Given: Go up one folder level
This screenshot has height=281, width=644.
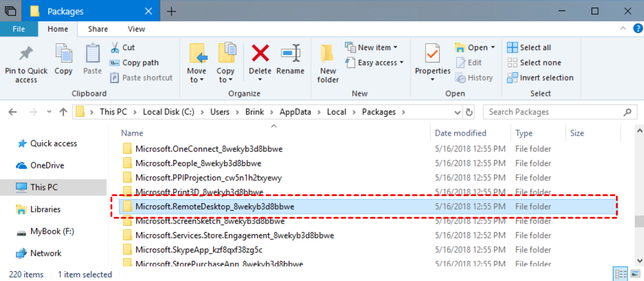Looking at the screenshot, I should click(63, 112).
